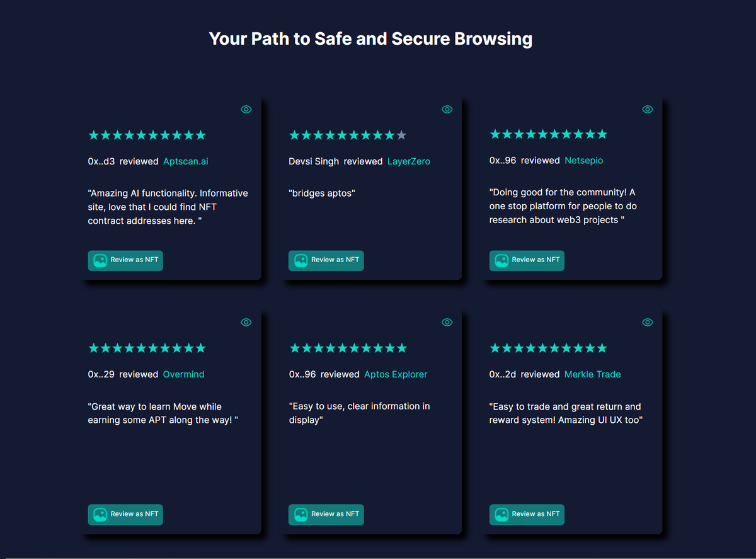
Task: Click the "Easy to use, clear information" review text
Action: (x=359, y=413)
